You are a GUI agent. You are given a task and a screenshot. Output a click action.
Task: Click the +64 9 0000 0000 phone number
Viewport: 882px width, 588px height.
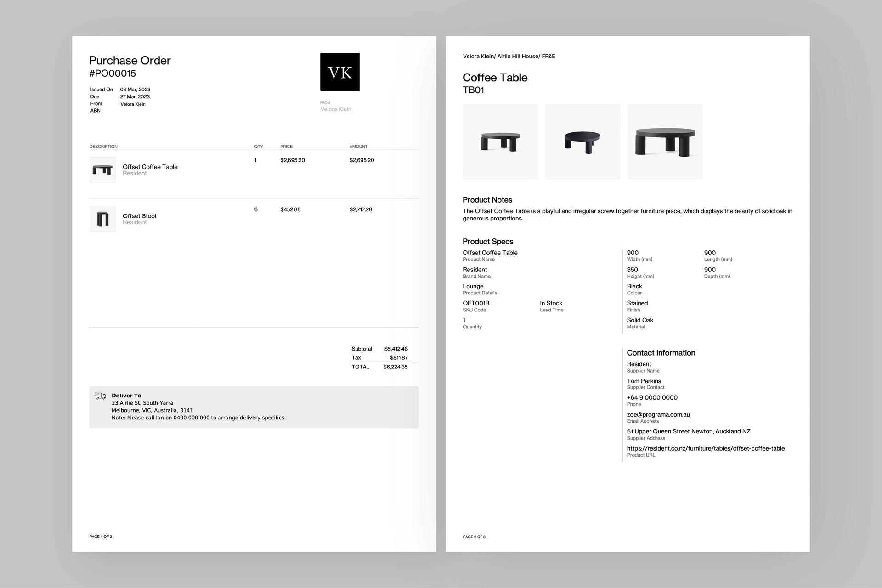click(652, 398)
